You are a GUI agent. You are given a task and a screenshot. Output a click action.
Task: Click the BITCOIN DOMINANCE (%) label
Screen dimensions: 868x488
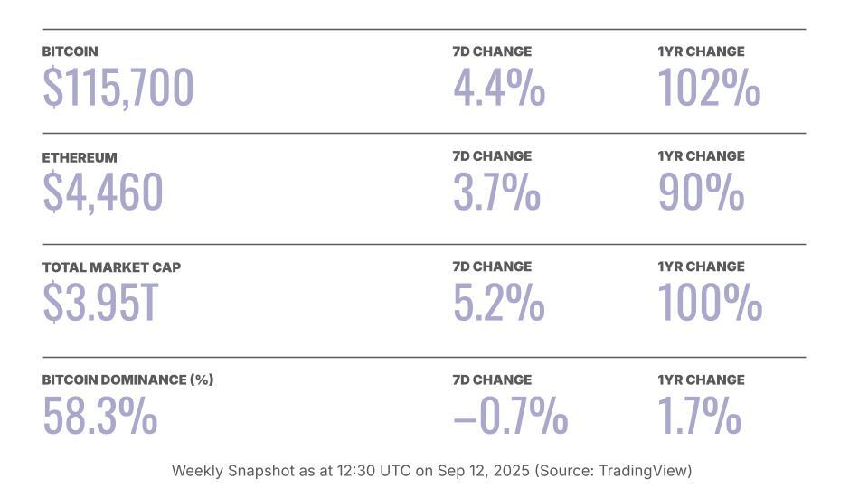[x=127, y=380]
